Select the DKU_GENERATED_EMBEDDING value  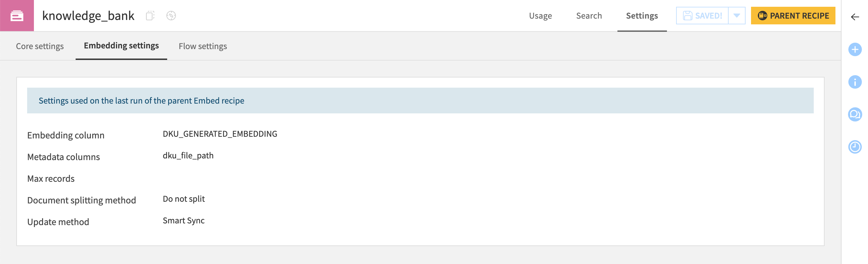point(220,134)
